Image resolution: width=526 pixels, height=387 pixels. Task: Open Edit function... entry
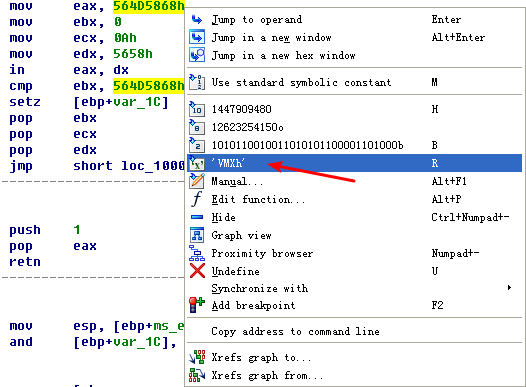355,199
